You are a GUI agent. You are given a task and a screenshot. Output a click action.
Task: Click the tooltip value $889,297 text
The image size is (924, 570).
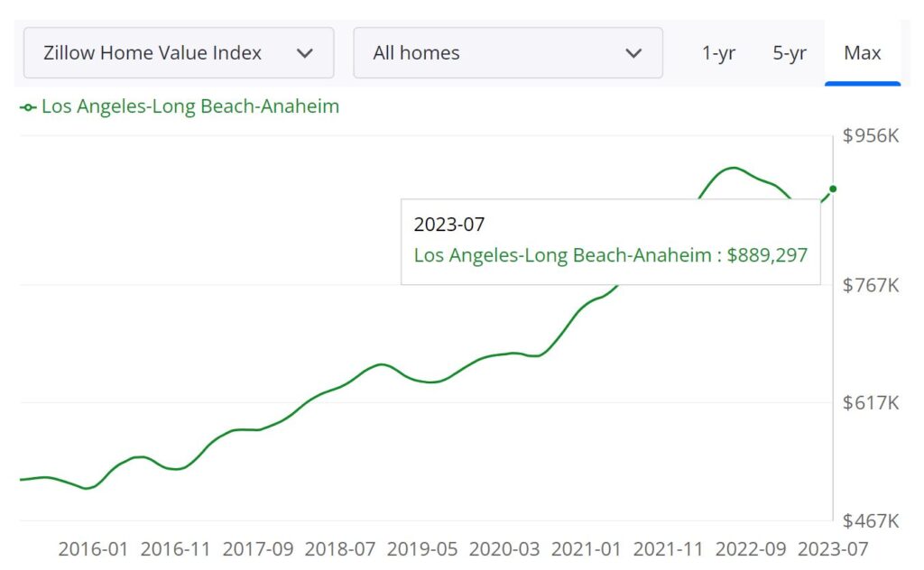(767, 255)
